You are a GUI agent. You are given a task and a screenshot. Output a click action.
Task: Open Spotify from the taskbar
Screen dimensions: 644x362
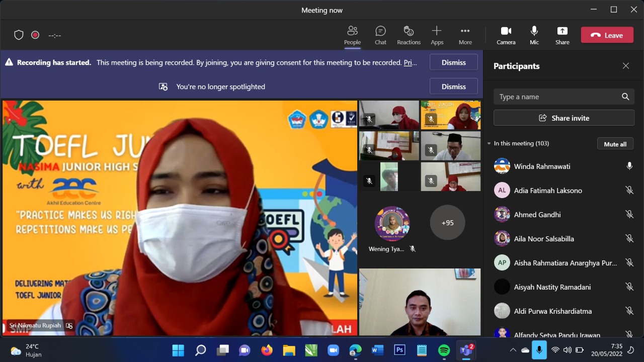pyautogui.click(x=444, y=350)
